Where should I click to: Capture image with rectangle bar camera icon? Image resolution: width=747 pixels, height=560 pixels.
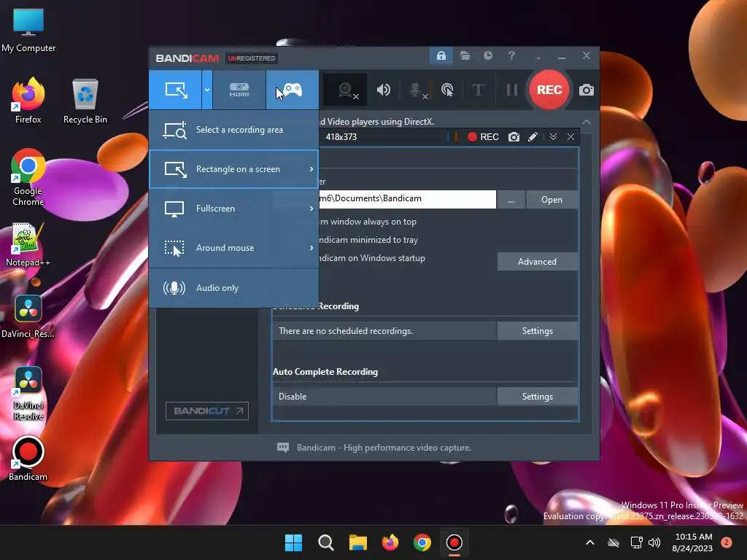coord(514,137)
